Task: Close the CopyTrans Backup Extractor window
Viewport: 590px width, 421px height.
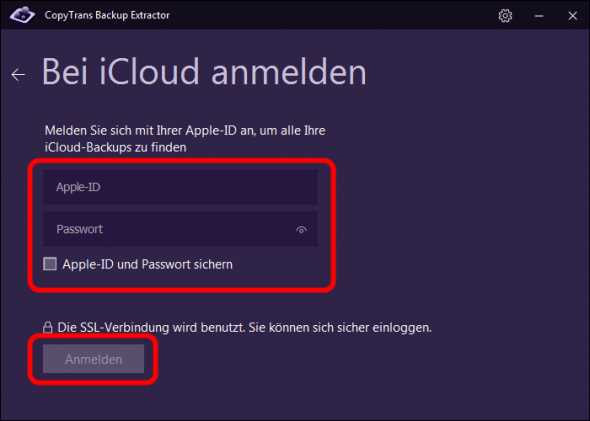Action: tap(572, 16)
